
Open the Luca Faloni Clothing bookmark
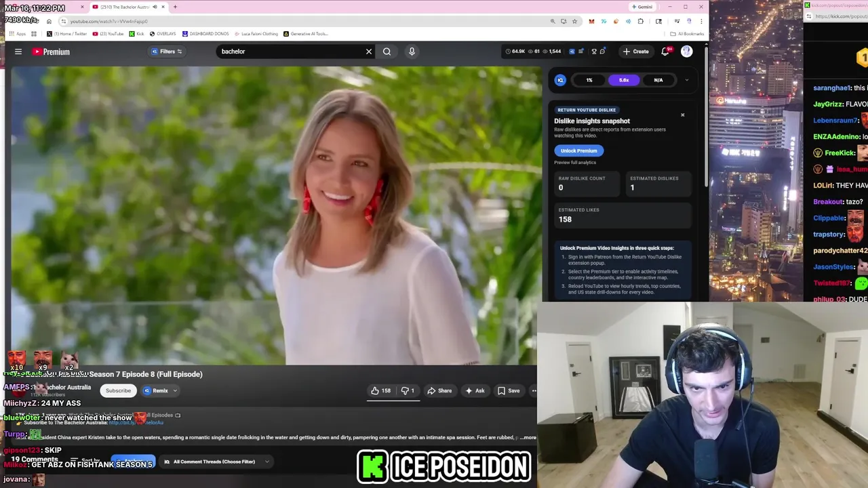[x=256, y=34]
